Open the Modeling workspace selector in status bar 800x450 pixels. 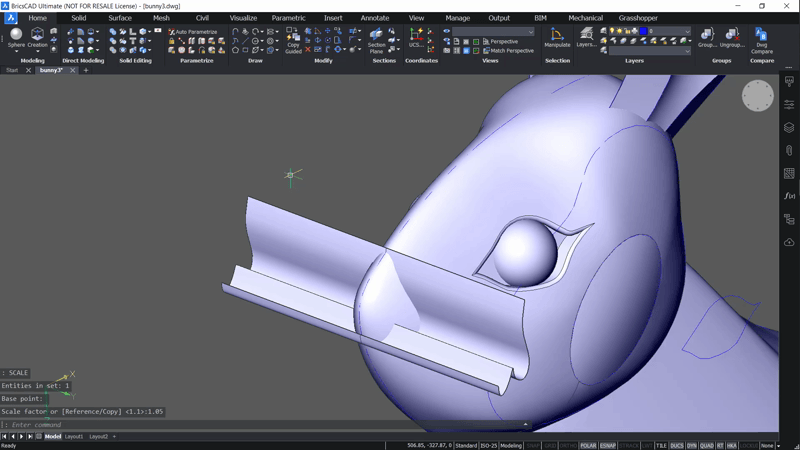(511, 445)
